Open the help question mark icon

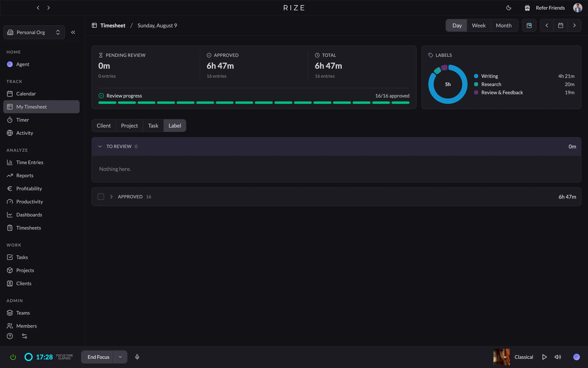(10, 336)
